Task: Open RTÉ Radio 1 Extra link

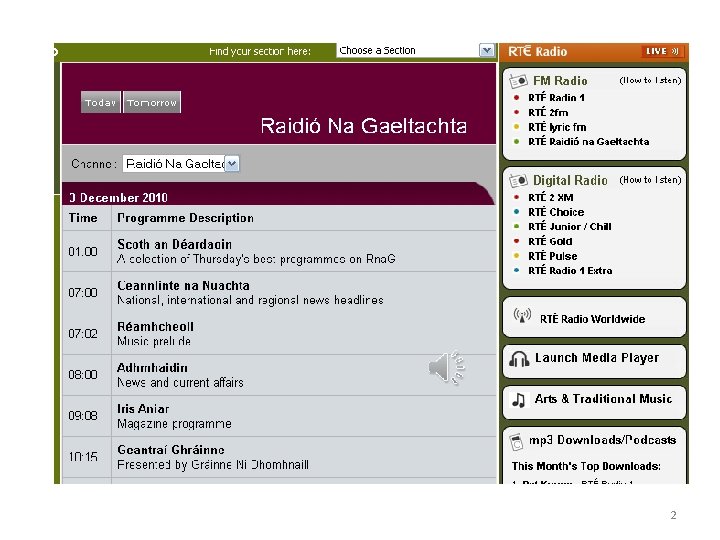Action: (570, 270)
